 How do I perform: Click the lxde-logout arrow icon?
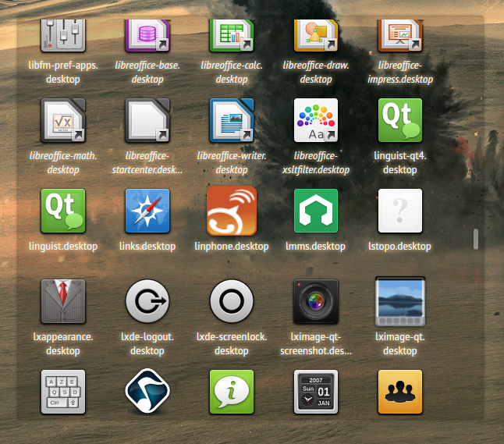point(147,301)
